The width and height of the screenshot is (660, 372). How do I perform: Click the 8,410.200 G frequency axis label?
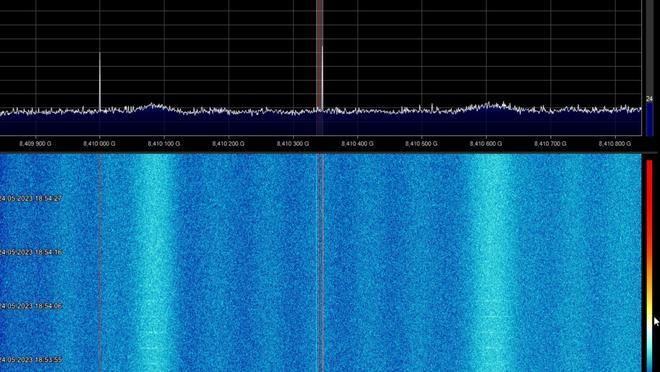(x=228, y=144)
